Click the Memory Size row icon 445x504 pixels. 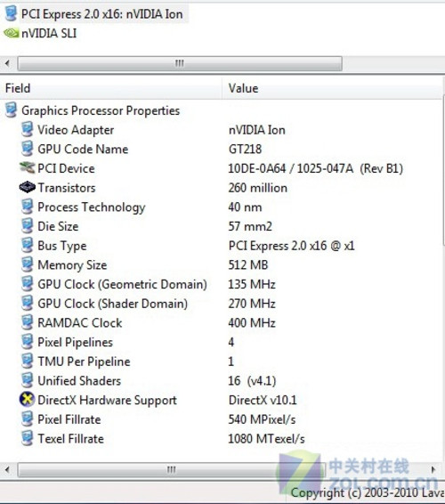(27, 264)
